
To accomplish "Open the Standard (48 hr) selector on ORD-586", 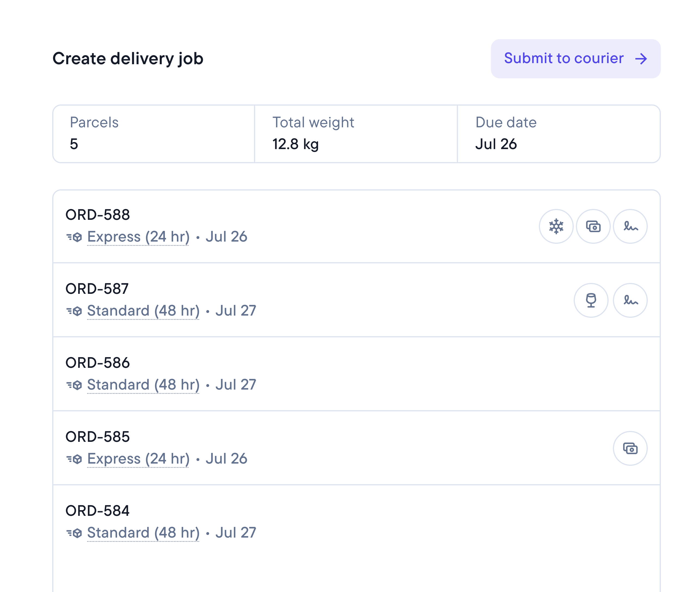I will (x=144, y=384).
